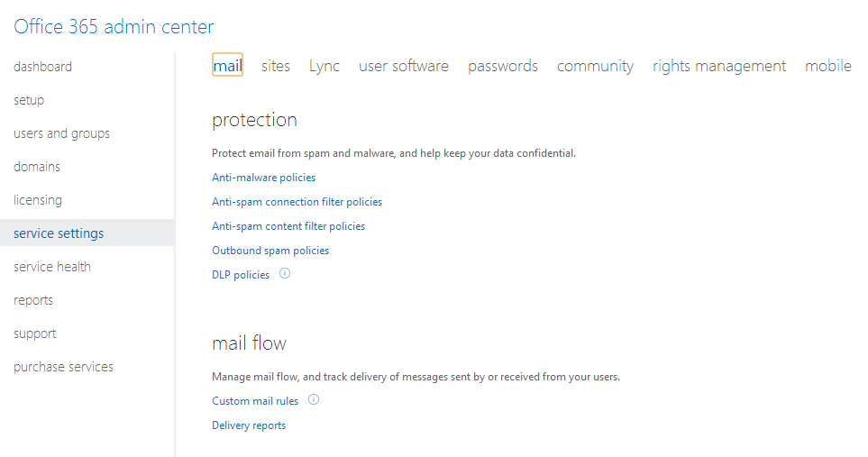Screen dimensions: 868x457
Task: Open service health page
Action: pyautogui.click(x=52, y=267)
